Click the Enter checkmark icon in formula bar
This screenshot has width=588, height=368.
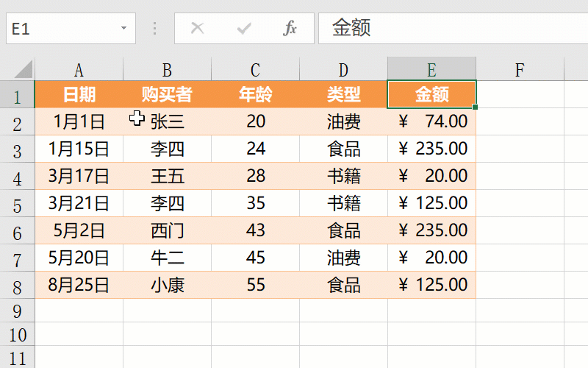coord(244,28)
